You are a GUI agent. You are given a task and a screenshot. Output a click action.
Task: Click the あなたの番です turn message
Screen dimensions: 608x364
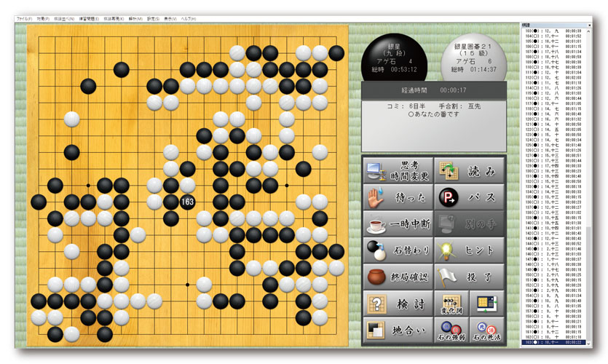tap(433, 114)
